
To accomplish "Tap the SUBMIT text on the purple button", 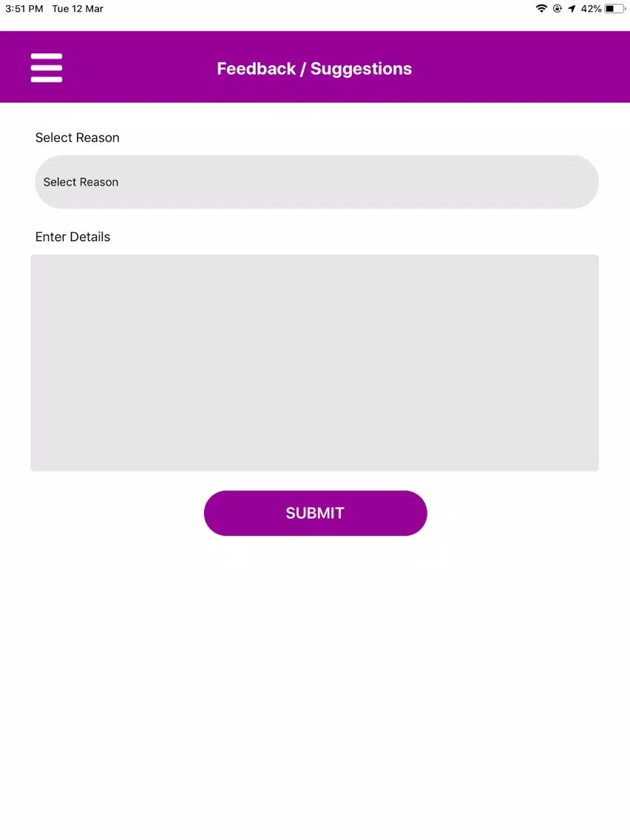I will [315, 513].
